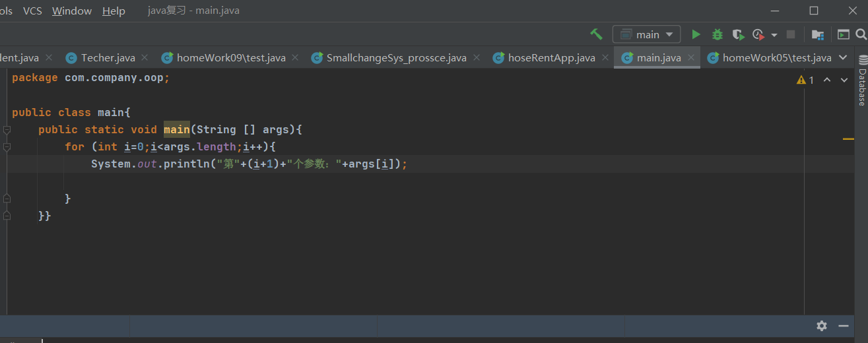
Task: Go to previous highlighted error arrow
Action: pos(827,80)
